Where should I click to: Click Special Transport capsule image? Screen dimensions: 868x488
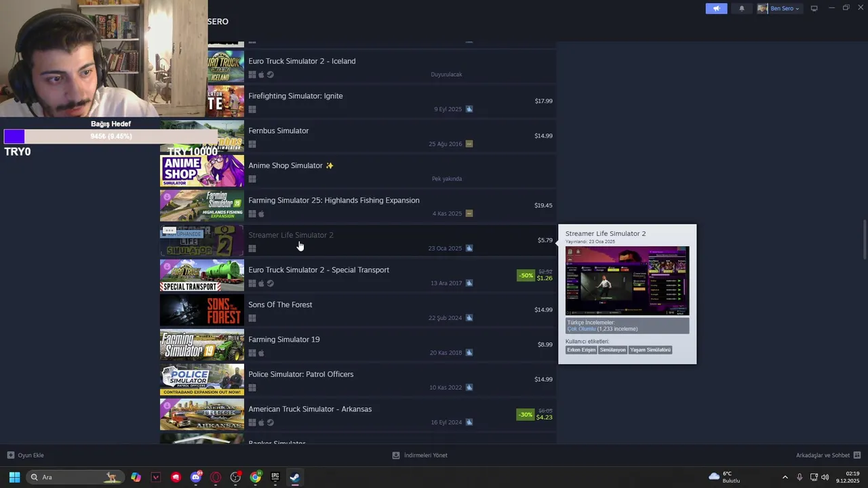(x=202, y=275)
